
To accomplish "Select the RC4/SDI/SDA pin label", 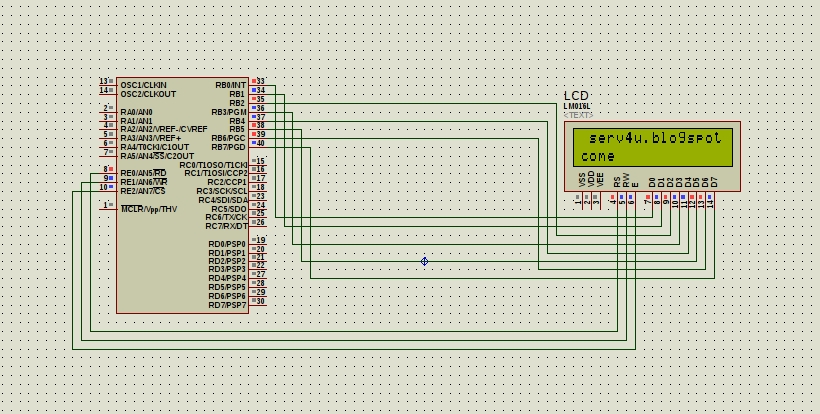I will tap(223, 200).
